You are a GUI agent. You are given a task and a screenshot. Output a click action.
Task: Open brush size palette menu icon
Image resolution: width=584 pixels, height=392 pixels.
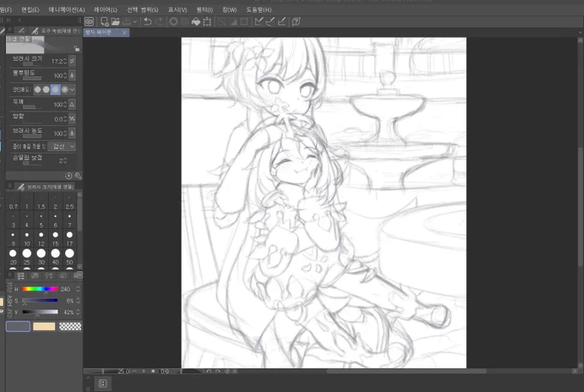[x=10, y=186]
